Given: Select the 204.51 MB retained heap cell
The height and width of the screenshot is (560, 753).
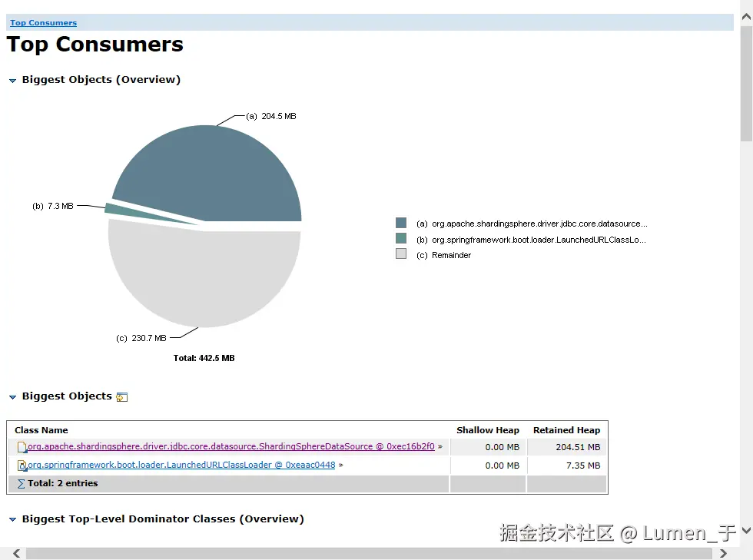Looking at the screenshot, I should pos(567,447).
